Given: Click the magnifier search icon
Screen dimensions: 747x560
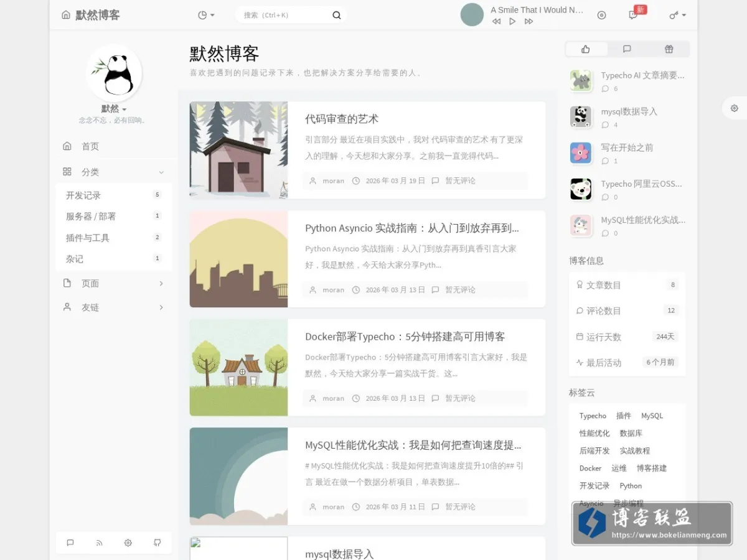Looking at the screenshot, I should point(336,15).
